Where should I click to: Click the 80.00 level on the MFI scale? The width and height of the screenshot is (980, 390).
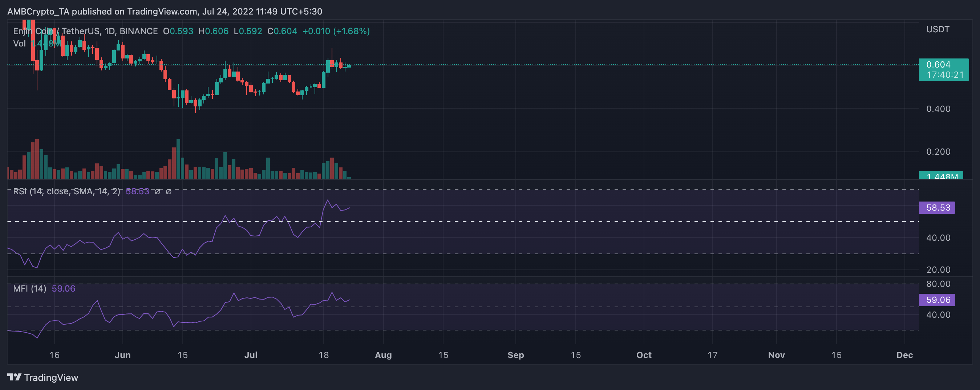[938, 284]
